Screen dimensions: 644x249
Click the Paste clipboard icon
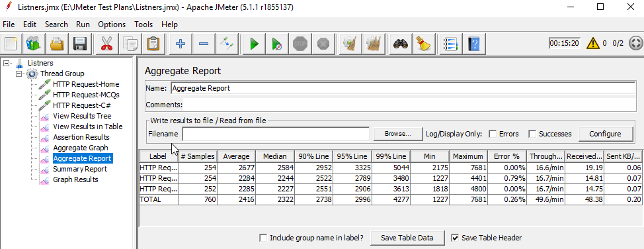(x=153, y=43)
